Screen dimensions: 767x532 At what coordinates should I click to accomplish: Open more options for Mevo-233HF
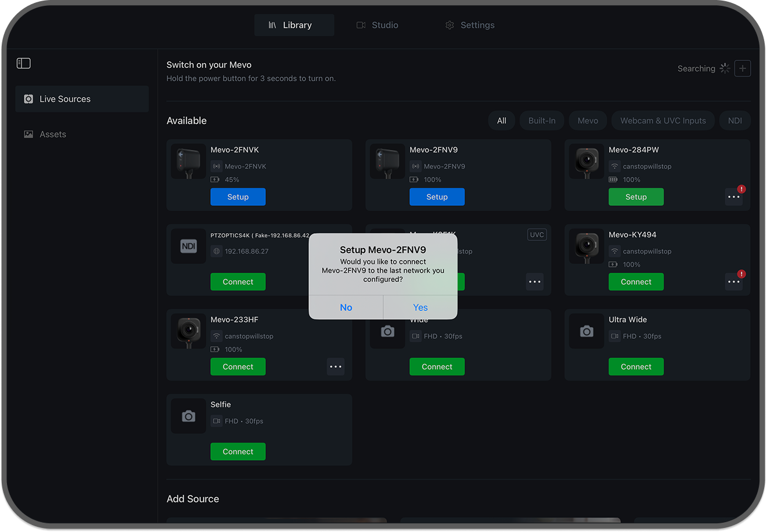pos(336,367)
